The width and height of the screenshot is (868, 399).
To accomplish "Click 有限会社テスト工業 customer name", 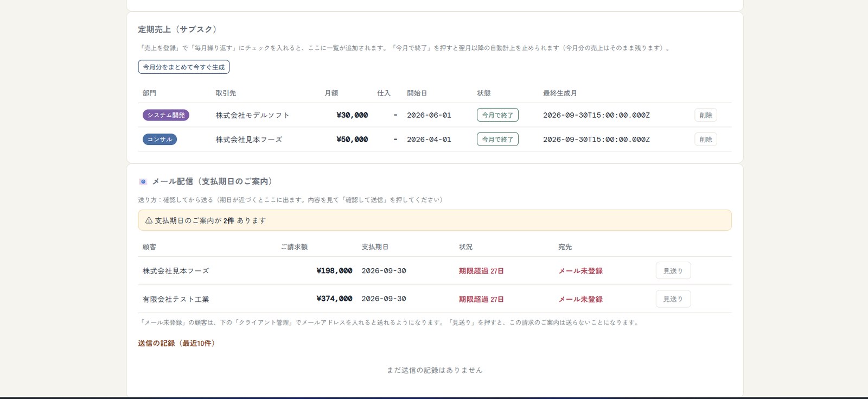I will [176, 299].
